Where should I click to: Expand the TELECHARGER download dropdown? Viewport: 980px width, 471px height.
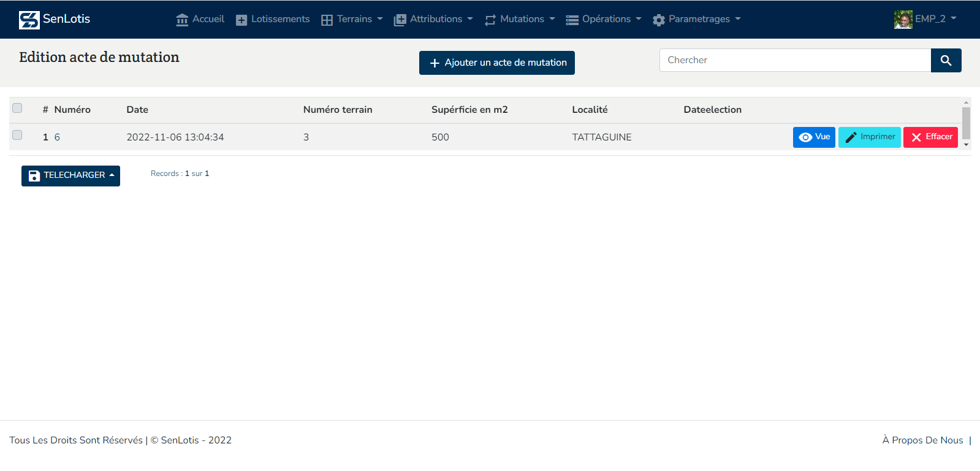(x=70, y=175)
